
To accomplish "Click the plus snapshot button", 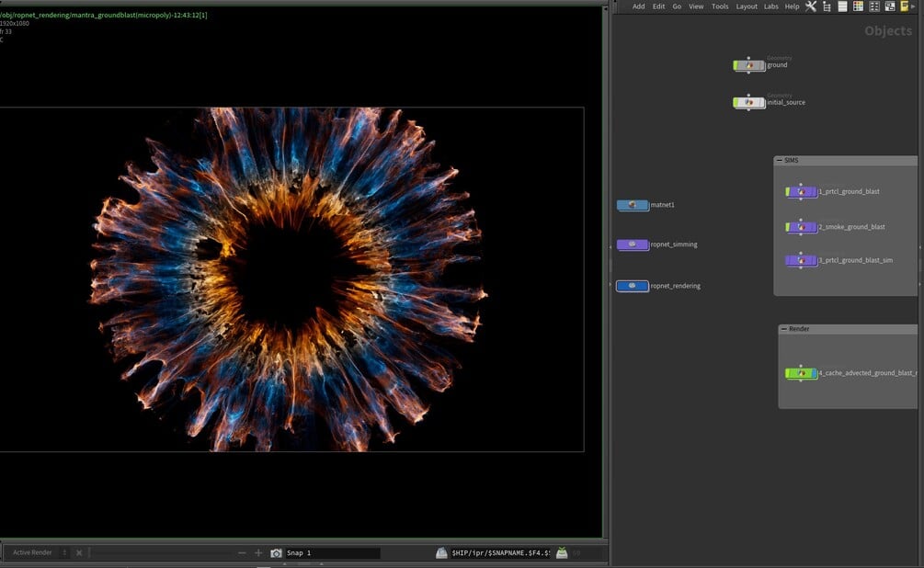I will 258,552.
